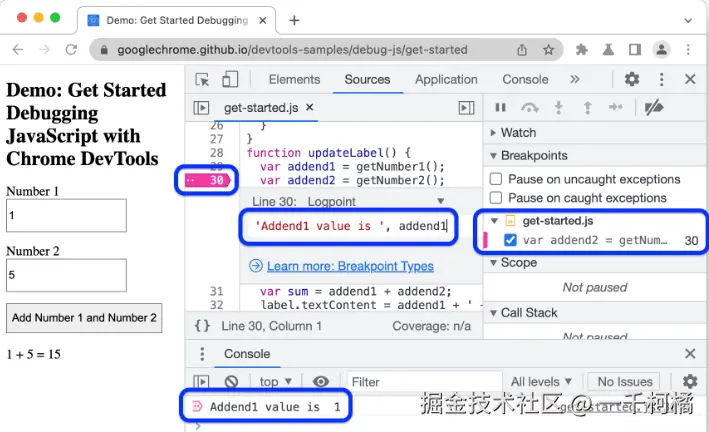
Task: Step out of current function
Action: point(587,108)
